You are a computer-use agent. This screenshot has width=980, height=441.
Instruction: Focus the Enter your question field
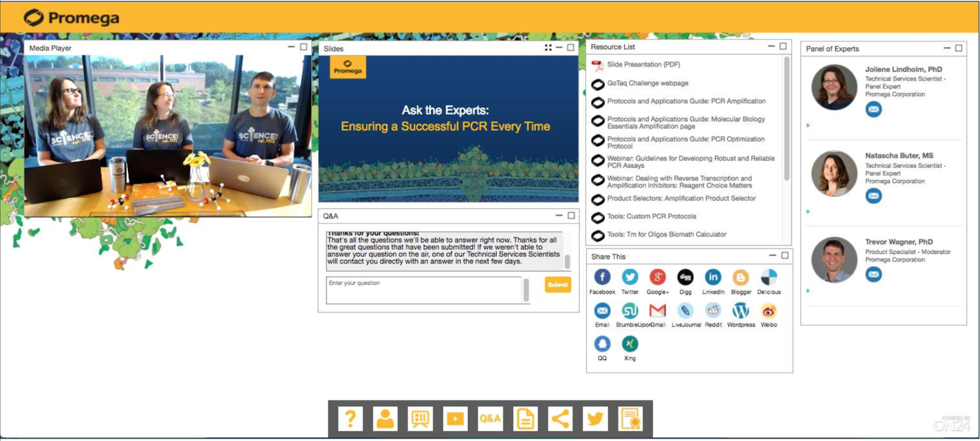[424, 290]
